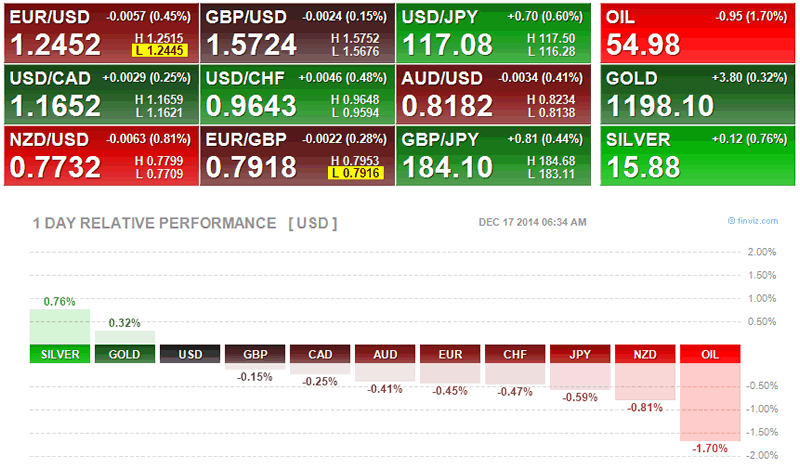
Task: Click the SILVER 15.88 tile
Action: 697,155
